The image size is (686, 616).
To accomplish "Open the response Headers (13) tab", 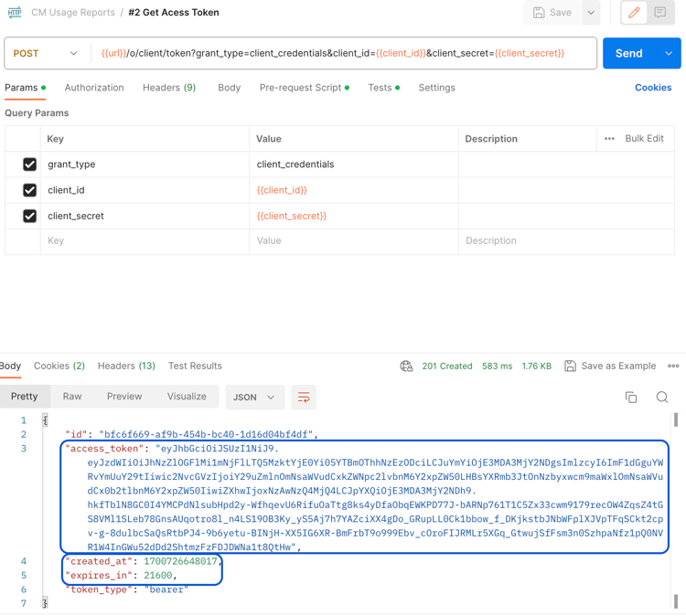I will coord(126,366).
